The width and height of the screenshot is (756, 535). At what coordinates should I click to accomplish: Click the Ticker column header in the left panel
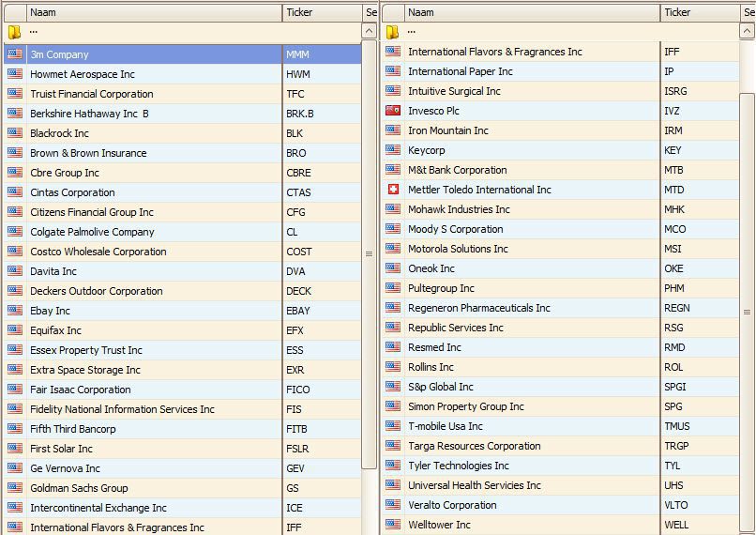coord(321,12)
